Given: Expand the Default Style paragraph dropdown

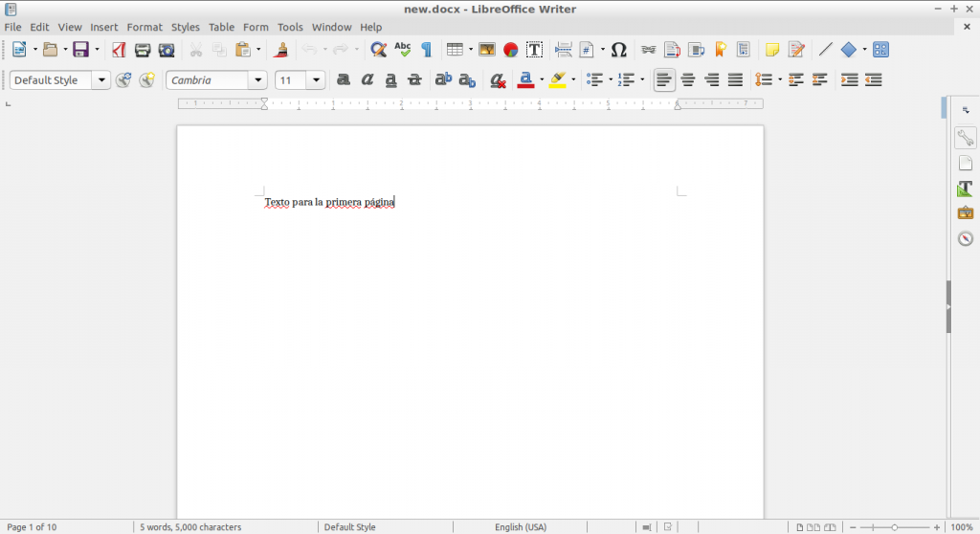Looking at the screenshot, I should tap(101, 80).
